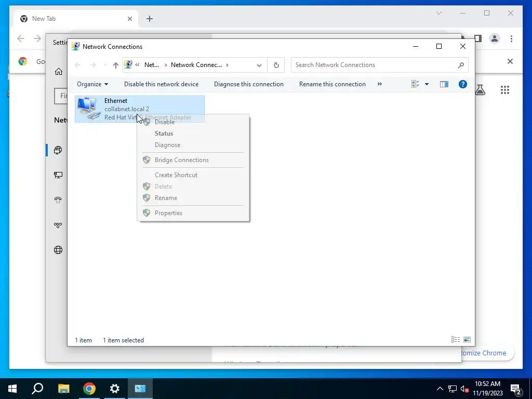The height and width of the screenshot is (399, 532).
Task: Click the Refresh button in address bar
Action: tap(276, 65)
